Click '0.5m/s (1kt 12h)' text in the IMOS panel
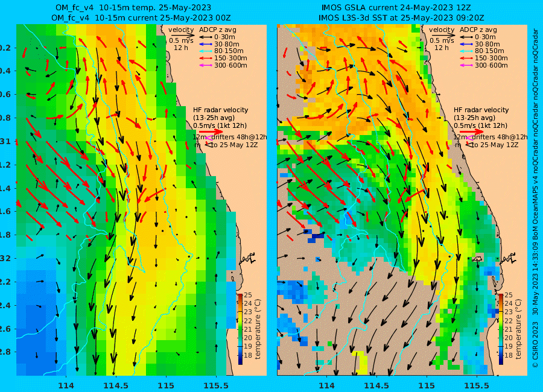Viewport: 543px width, 392px height. tap(481, 125)
